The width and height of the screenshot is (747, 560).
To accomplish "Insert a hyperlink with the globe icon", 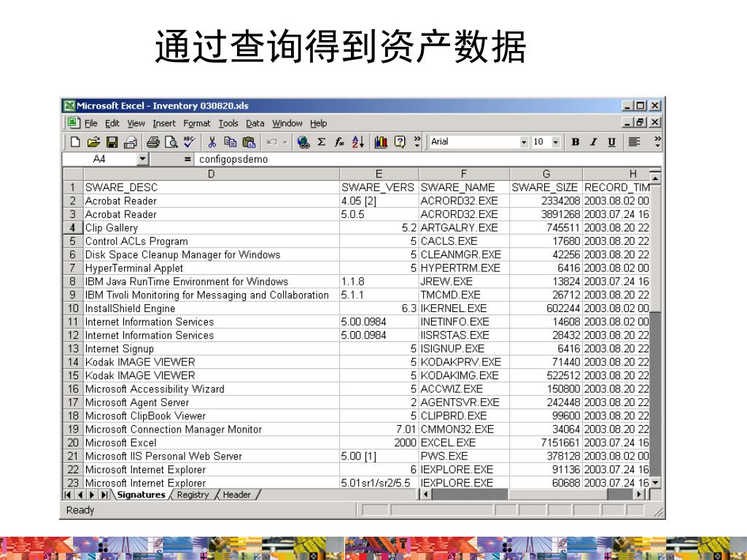I will (x=303, y=142).
